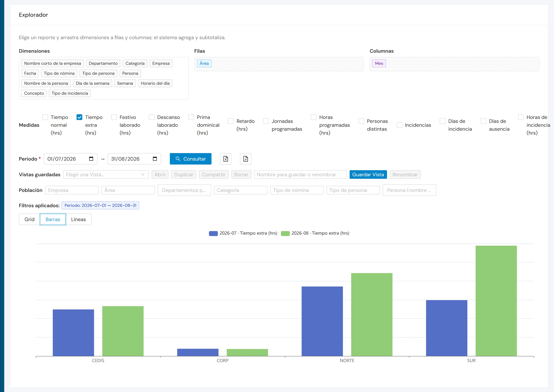The height and width of the screenshot is (392, 554).
Task: Click the Mes chip in Columnas
Action: pos(379,64)
